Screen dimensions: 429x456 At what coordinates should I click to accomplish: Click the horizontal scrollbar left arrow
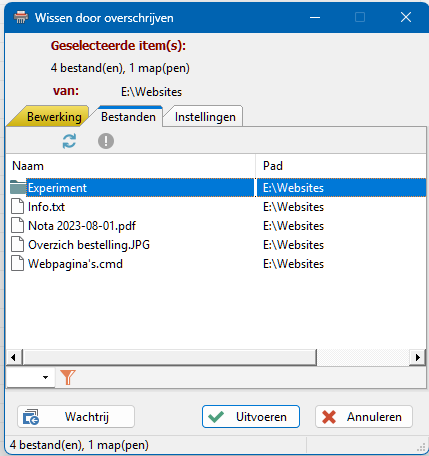pos(14,358)
